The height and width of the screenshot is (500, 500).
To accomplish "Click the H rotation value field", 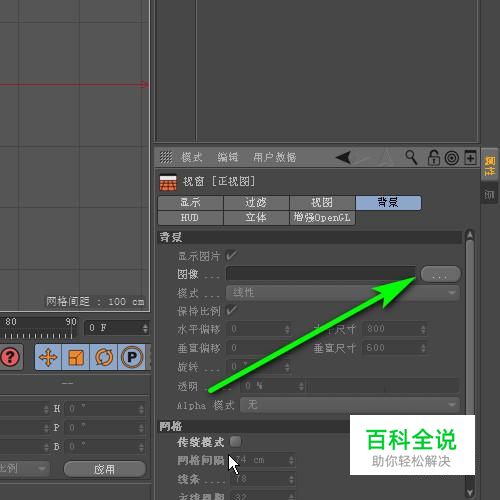I will [x=105, y=409].
